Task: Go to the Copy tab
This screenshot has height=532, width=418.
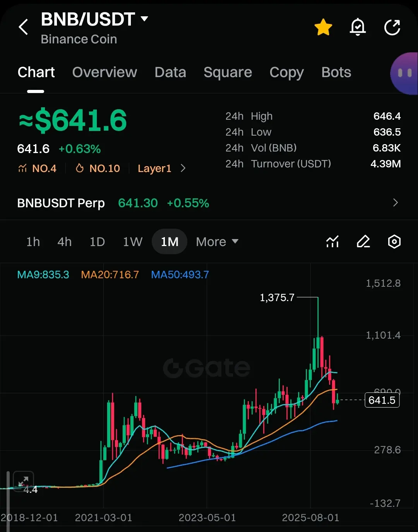Action: point(286,72)
